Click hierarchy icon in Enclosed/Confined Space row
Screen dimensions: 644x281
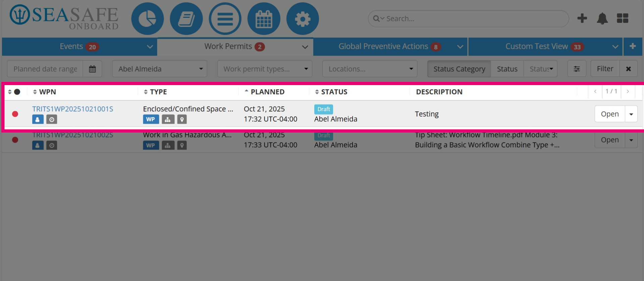coord(168,119)
